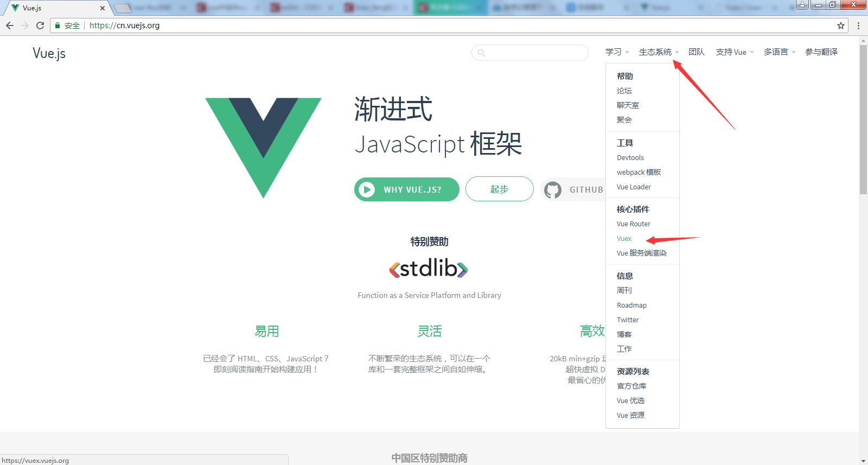
Task: Expand the 支持 Vue dropdown
Action: [x=735, y=52]
